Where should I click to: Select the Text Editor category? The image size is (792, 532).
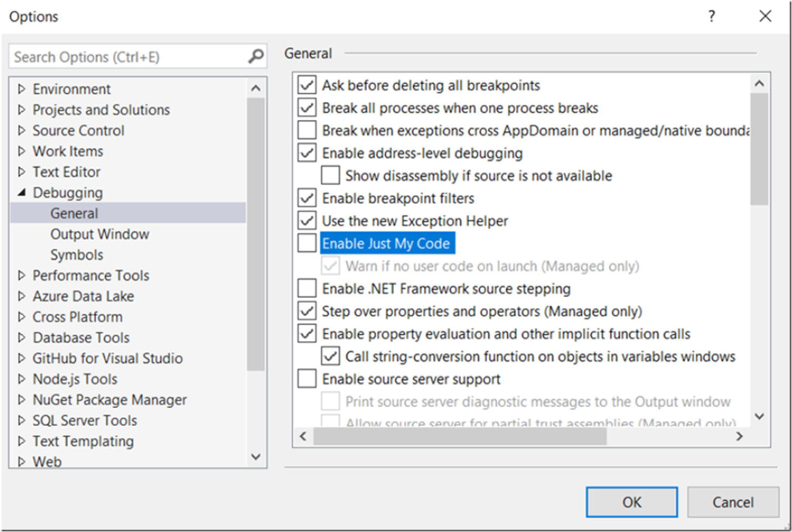pos(66,172)
